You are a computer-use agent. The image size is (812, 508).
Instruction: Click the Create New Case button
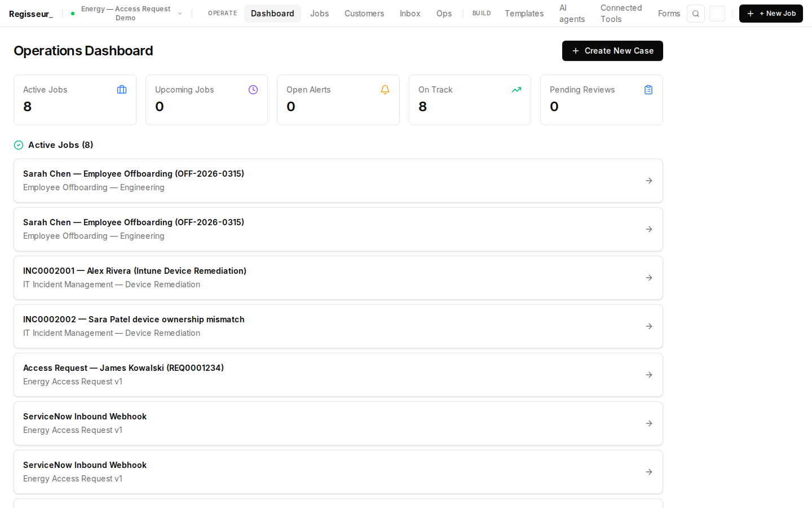click(612, 51)
